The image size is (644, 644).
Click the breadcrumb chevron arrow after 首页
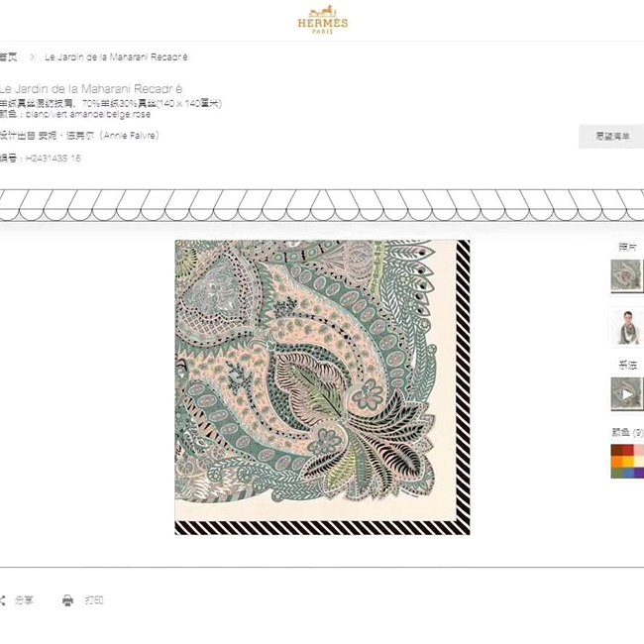click(x=33, y=57)
